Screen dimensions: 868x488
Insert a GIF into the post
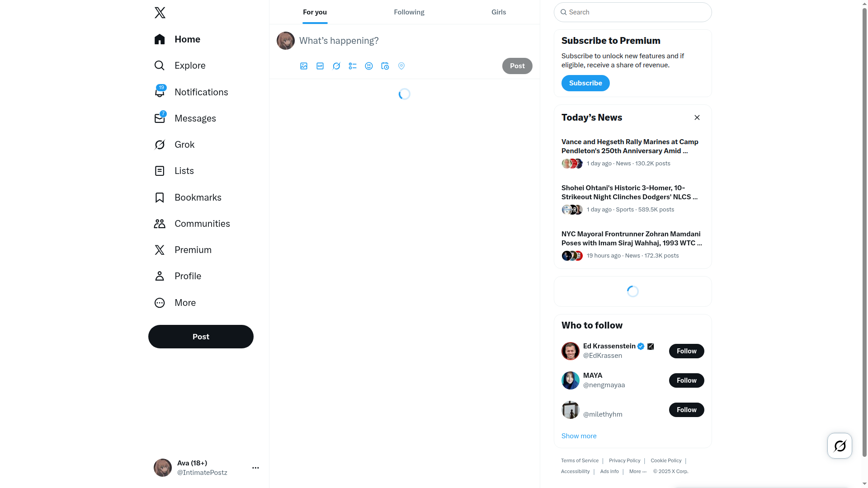tap(320, 66)
